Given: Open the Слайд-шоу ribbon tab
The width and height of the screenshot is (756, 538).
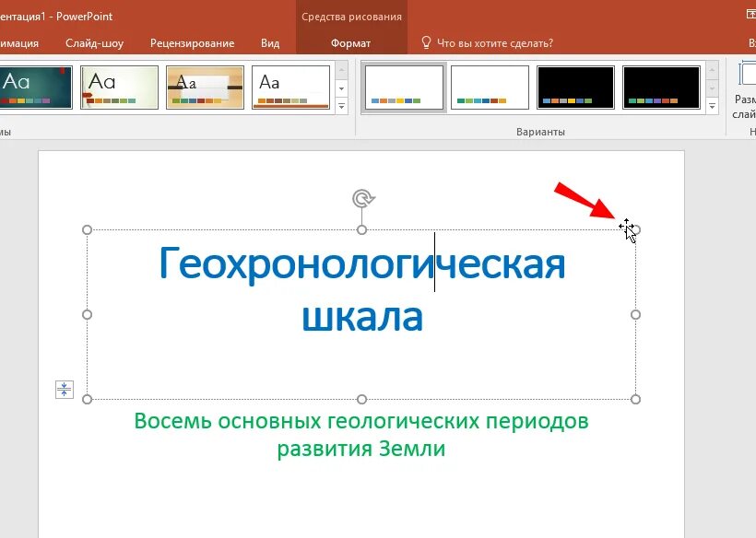Looking at the screenshot, I should 94,43.
